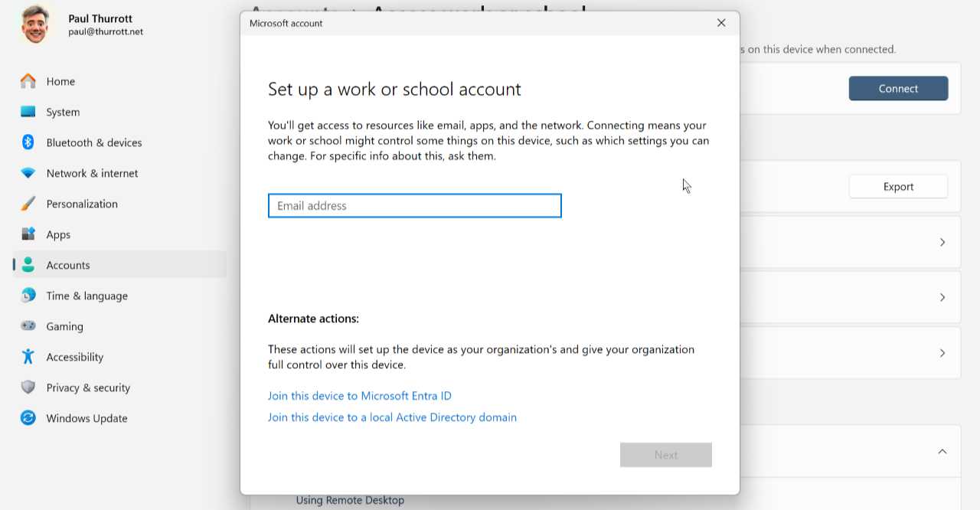Open Network & internet settings

119,173
